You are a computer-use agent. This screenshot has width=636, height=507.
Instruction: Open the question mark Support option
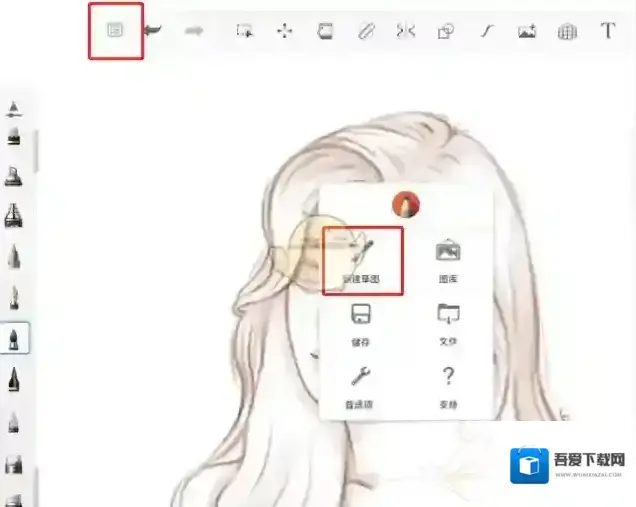pyautogui.click(x=448, y=387)
